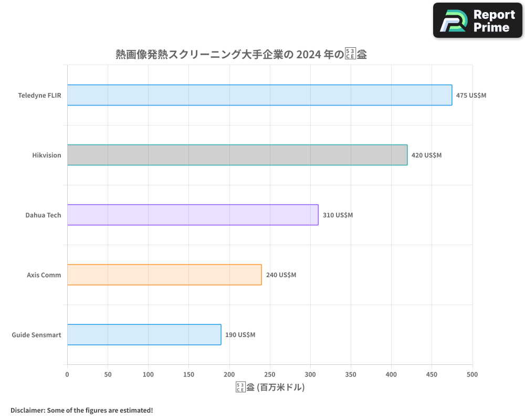
Task: Select the Dahua Tech bar
Action: pyautogui.click(x=192, y=215)
